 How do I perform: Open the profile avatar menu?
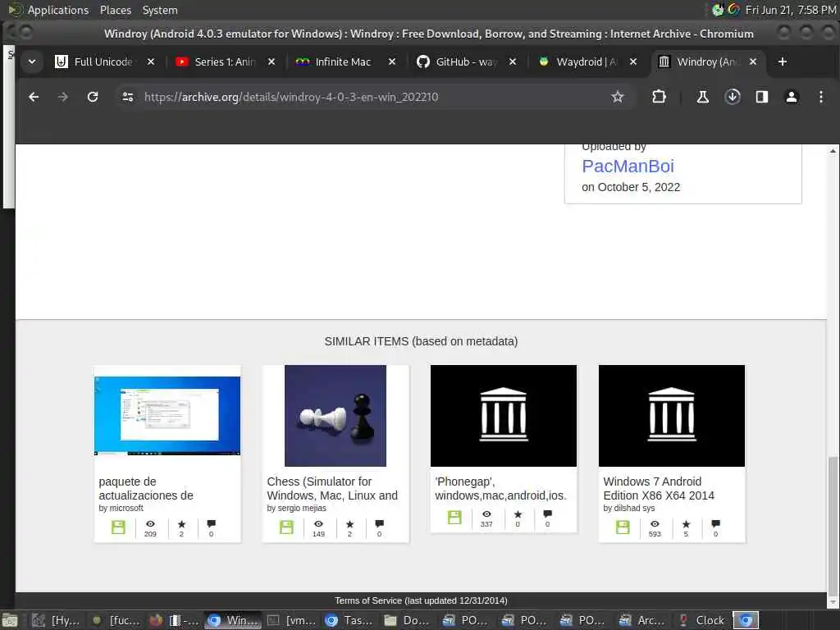coord(792,97)
